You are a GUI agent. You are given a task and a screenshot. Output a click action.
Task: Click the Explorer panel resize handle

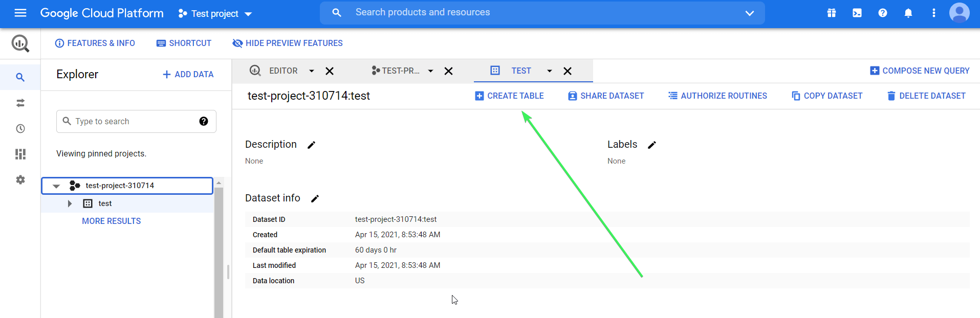228,272
